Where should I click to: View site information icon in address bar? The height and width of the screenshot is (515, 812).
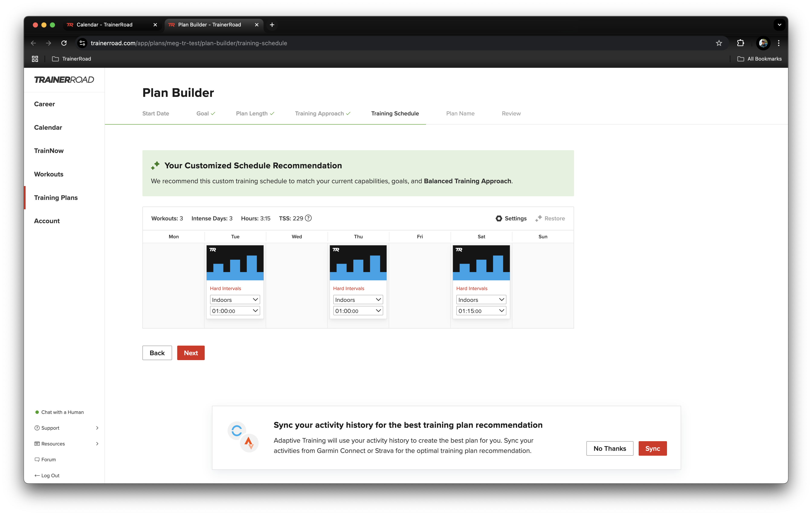pos(82,43)
